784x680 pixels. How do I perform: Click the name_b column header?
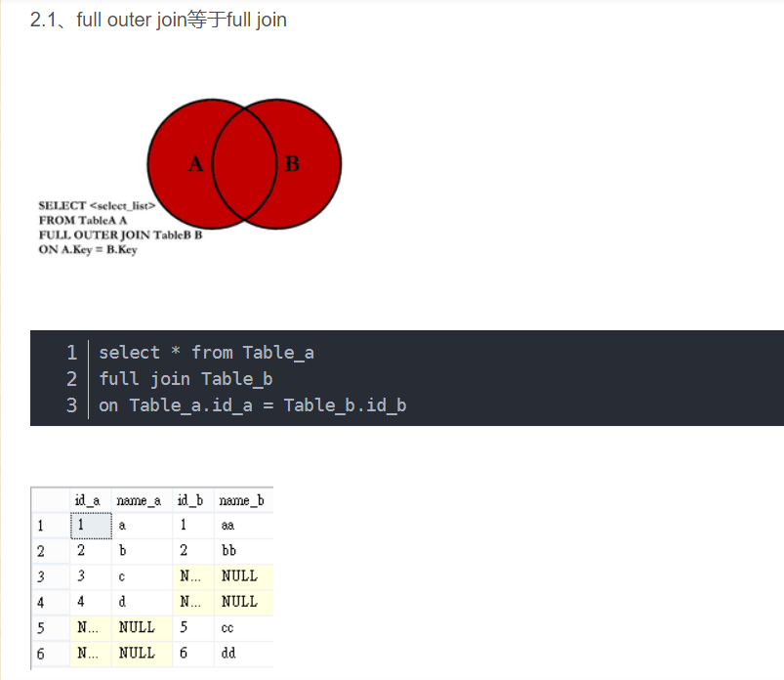(243, 500)
